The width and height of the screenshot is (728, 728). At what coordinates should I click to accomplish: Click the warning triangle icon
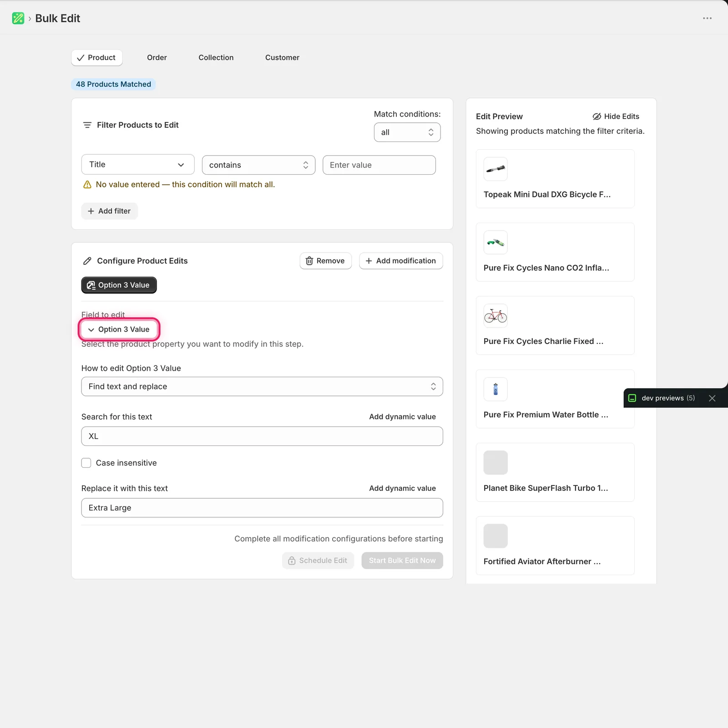pyautogui.click(x=87, y=184)
